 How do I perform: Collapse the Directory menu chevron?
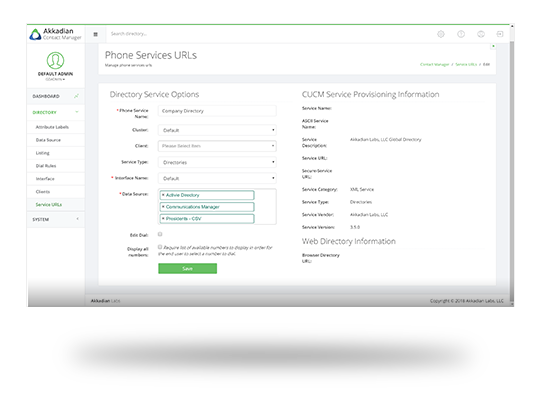pyautogui.click(x=77, y=112)
